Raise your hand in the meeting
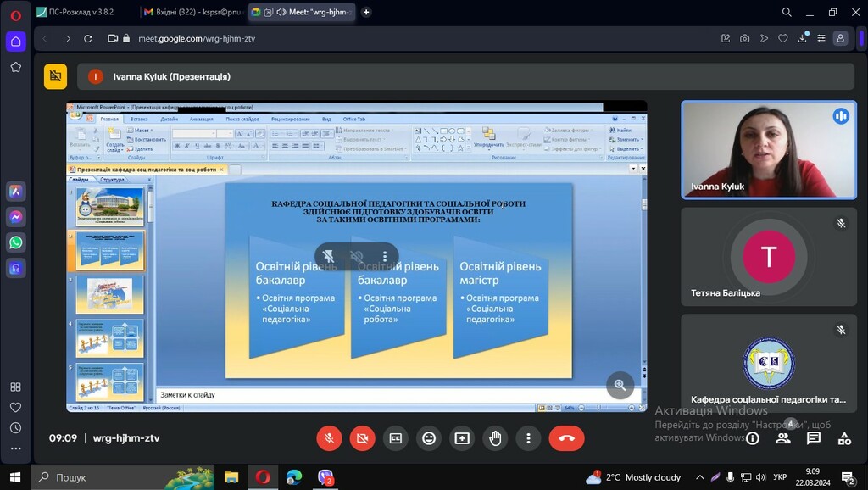The height and width of the screenshot is (490, 868). (495, 438)
